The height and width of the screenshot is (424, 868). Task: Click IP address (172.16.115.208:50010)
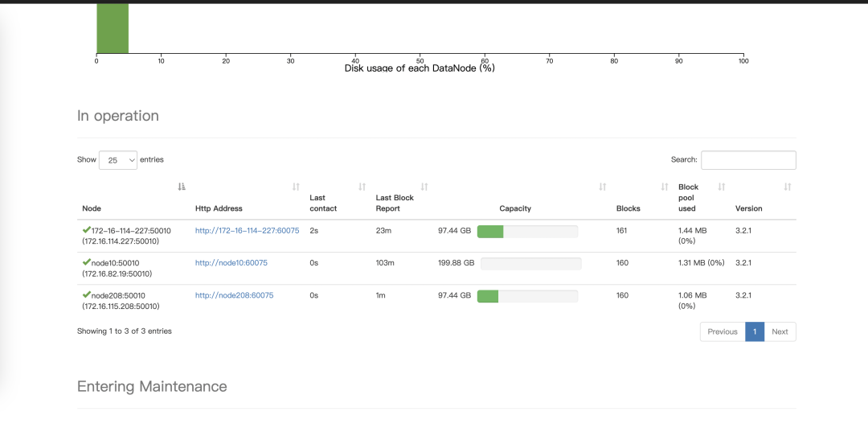[x=121, y=307]
